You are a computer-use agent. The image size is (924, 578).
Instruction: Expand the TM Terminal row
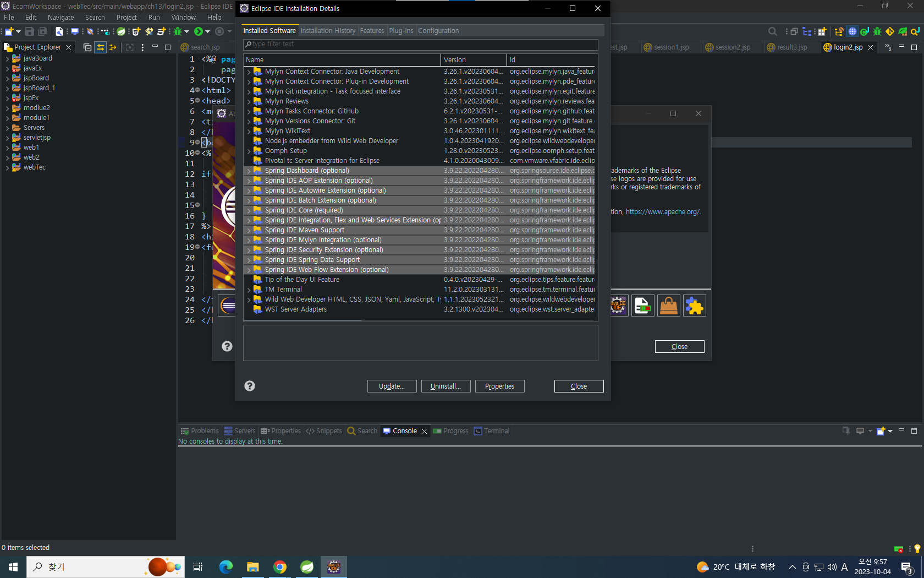point(249,290)
